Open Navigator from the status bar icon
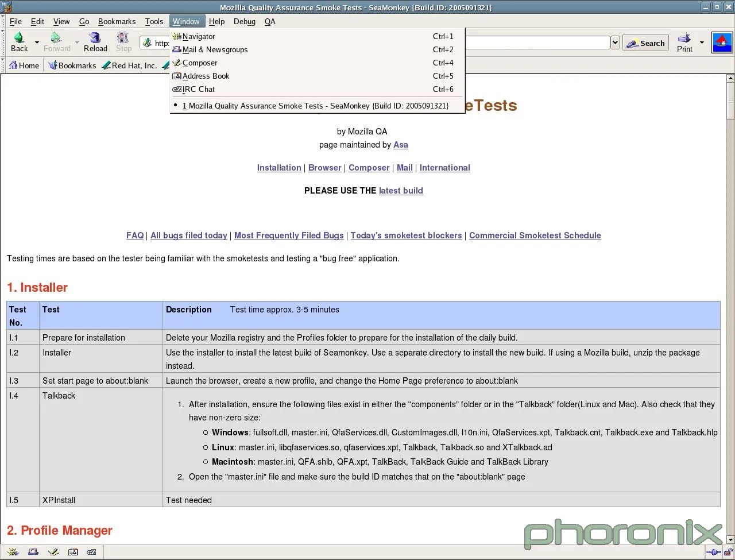735x560 pixels. (13, 552)
